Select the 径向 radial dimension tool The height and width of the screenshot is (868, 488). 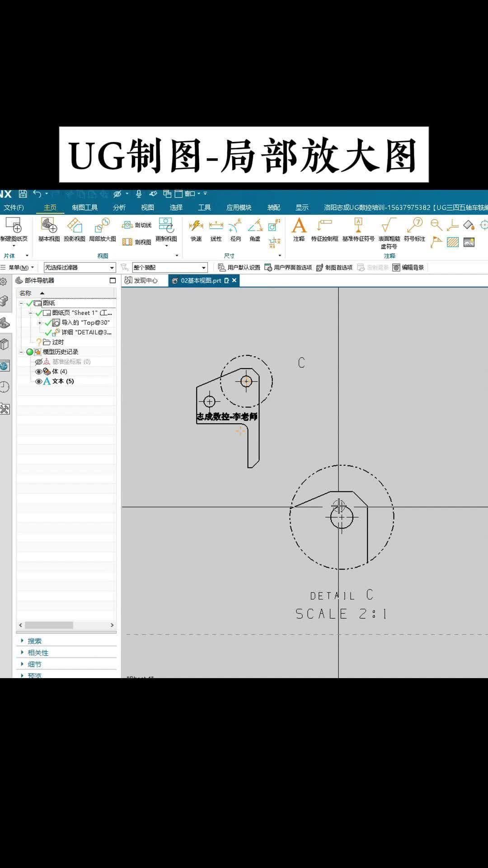pos(235,230)
